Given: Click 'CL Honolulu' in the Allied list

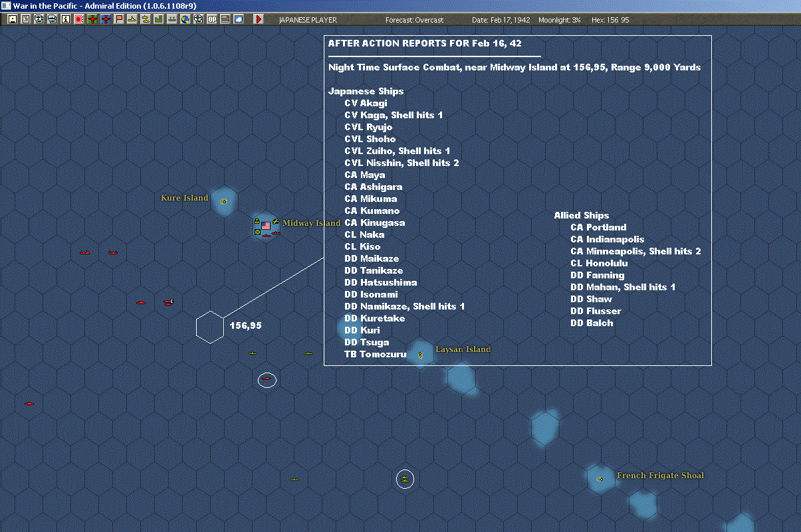Looking at the screenshot, I should point(599,263).
